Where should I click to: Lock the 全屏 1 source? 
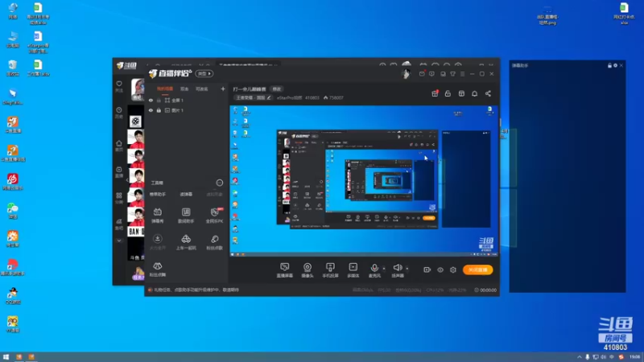[x=159, y=100]
